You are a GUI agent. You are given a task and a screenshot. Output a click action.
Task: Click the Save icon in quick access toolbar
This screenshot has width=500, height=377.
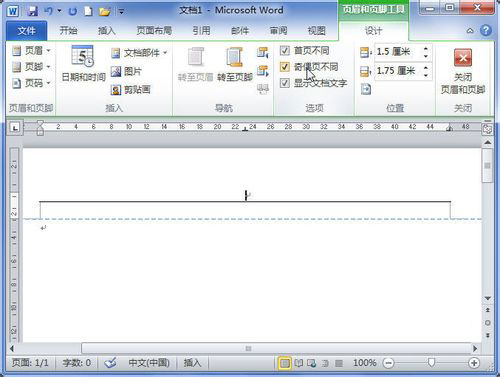[x=33, y=11]
